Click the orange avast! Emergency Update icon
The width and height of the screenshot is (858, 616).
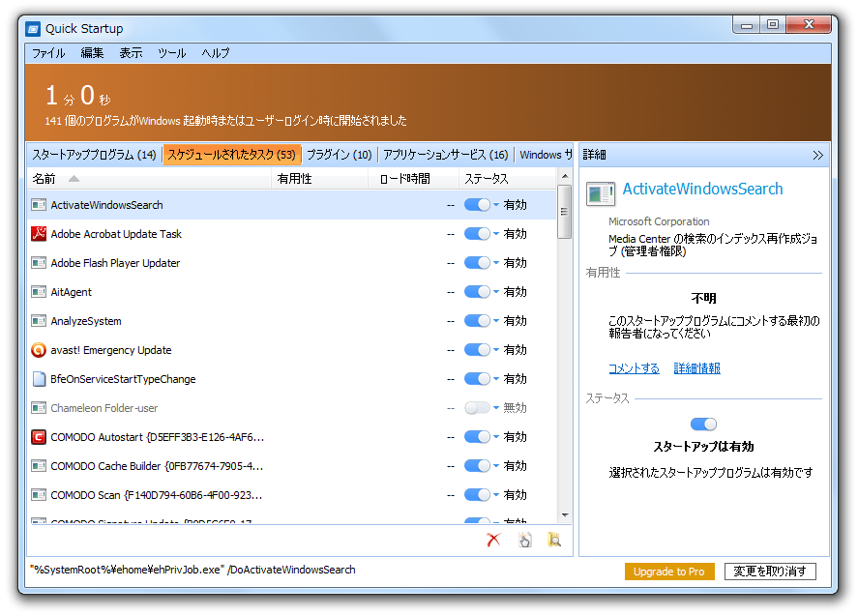pyautogui.click(x=39, y=350)
